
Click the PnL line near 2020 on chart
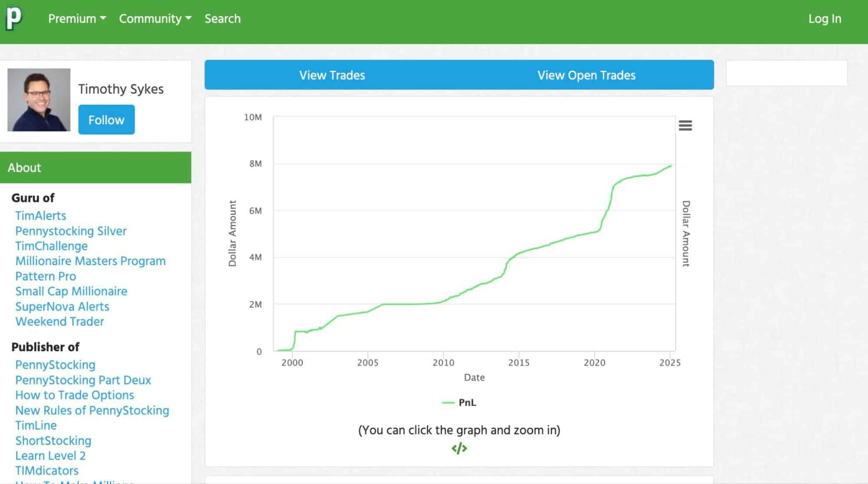594,232
